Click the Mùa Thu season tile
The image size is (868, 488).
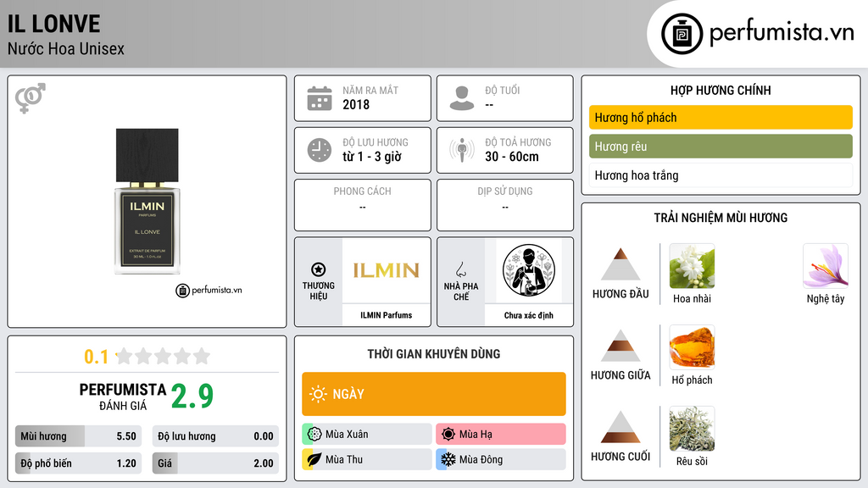(x=367, y=459)
